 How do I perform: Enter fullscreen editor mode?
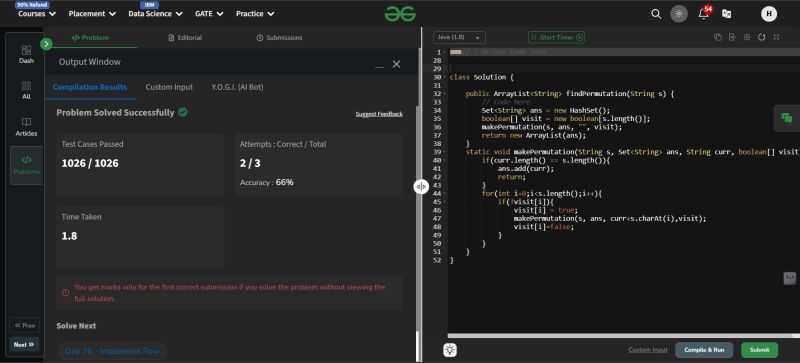coord(777,37)
